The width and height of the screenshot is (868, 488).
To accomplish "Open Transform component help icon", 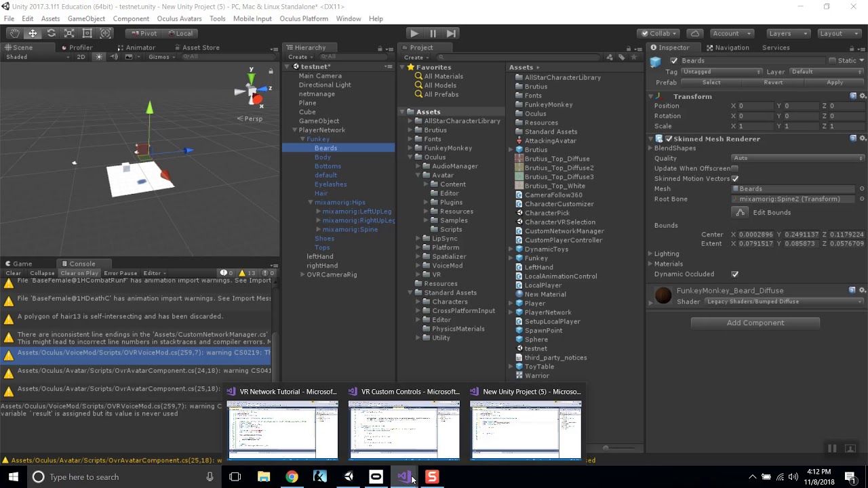I will click(x=853, y=96).
